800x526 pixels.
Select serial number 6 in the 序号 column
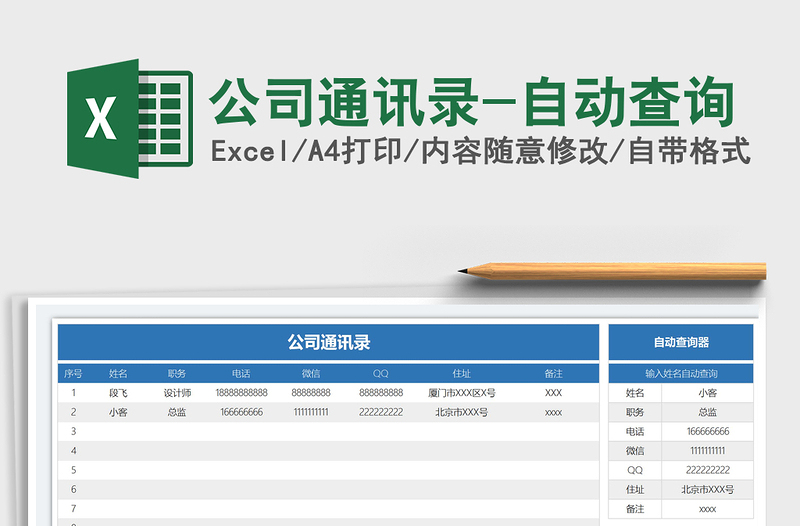coord(73,490)
